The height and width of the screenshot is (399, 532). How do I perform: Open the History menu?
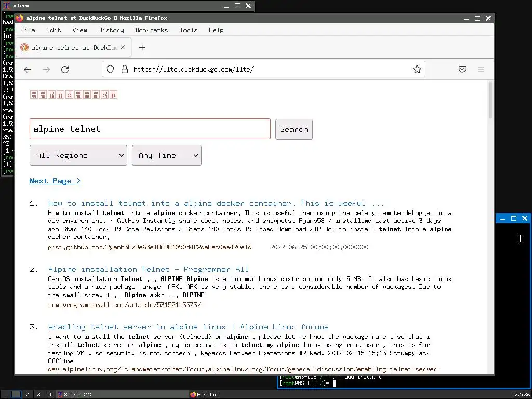(x=111, y=30)
